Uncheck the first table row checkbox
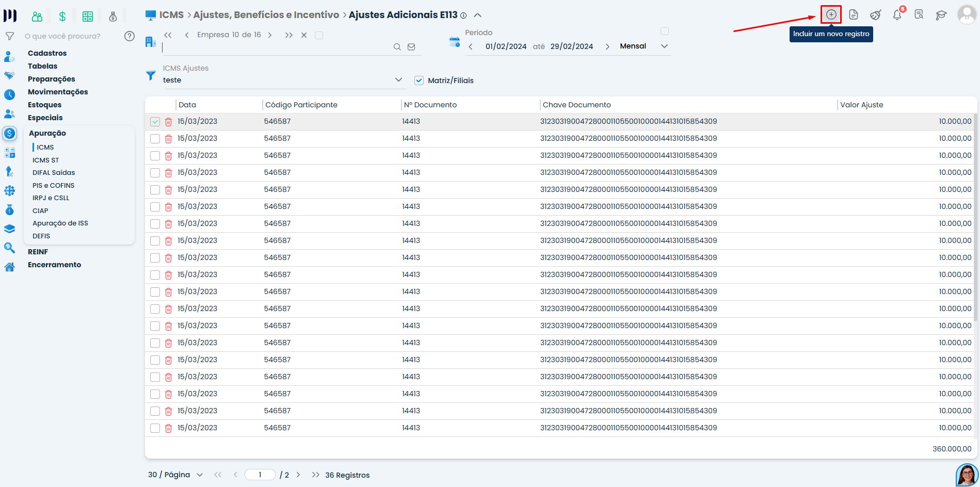The image size is (980, 487). click(x=155, y=122)
